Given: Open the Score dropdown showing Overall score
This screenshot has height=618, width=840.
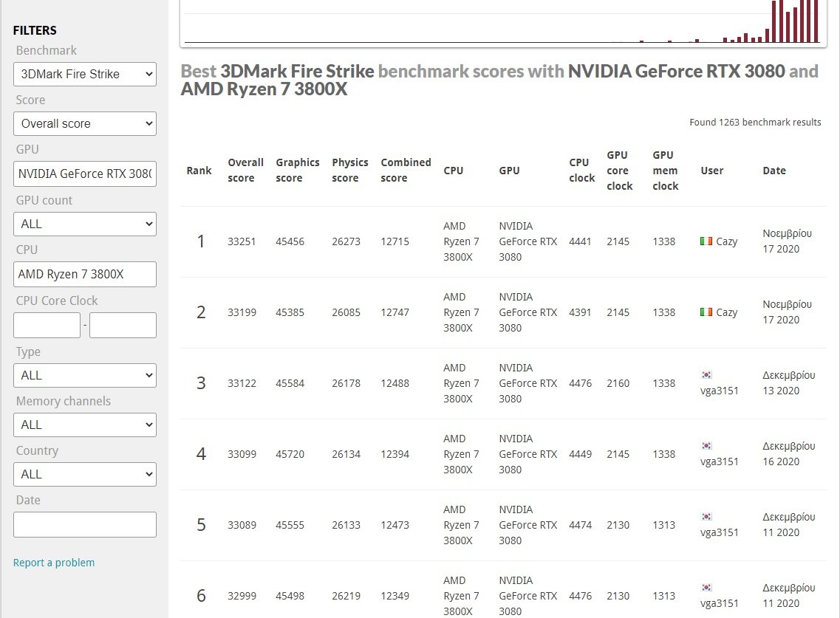Looking at the screenshot, I should pos(85,124).
